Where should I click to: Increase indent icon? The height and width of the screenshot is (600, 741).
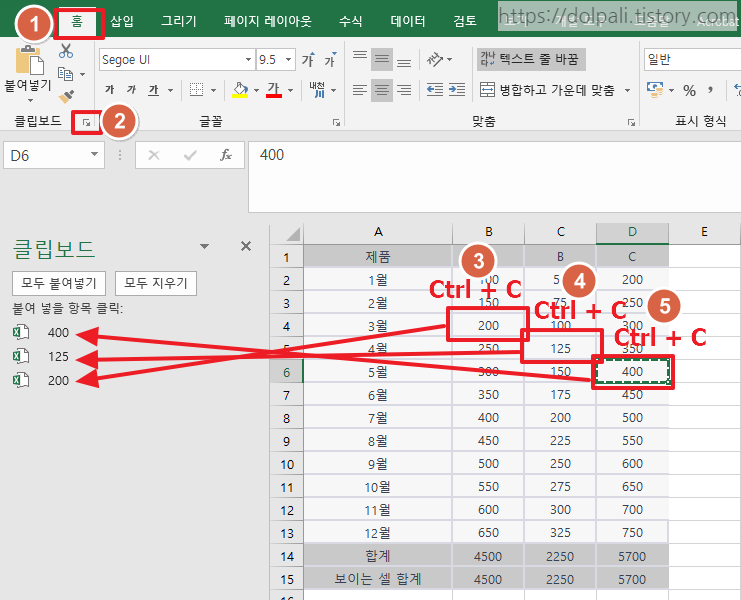[x=457, y=90]
